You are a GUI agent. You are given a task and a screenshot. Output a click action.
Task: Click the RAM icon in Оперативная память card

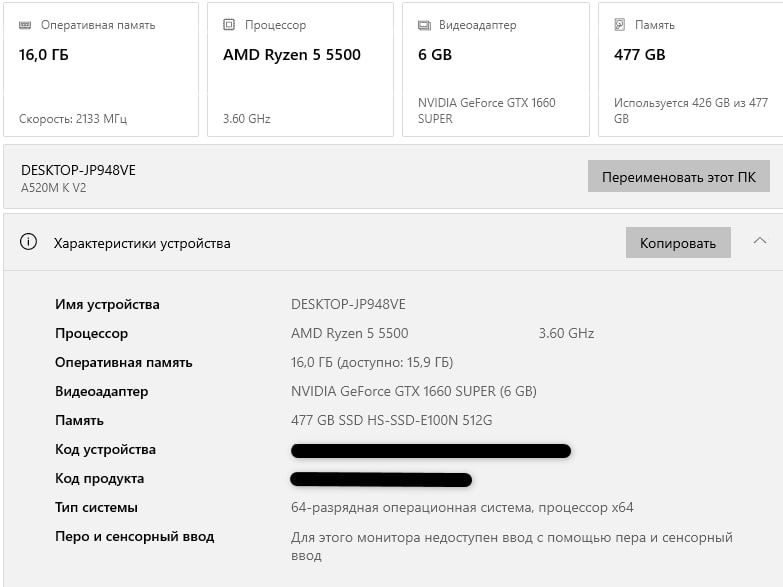coord(25,25)
